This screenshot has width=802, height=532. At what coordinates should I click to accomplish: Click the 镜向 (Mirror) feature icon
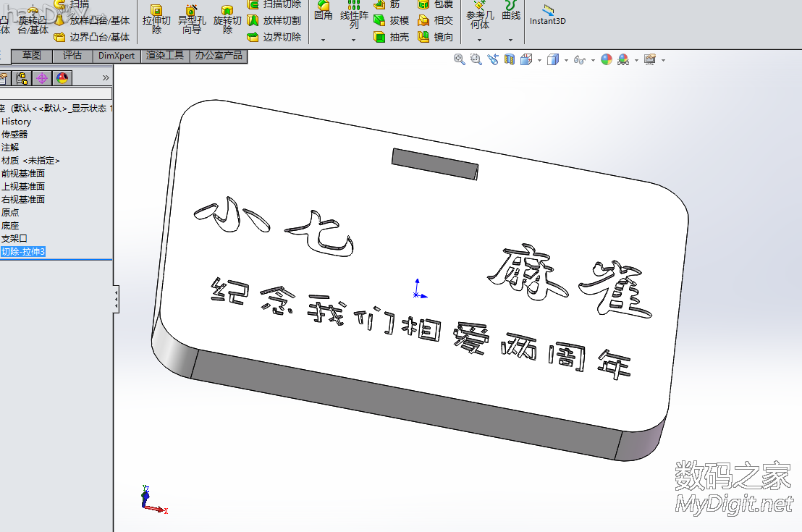(430, 37)
